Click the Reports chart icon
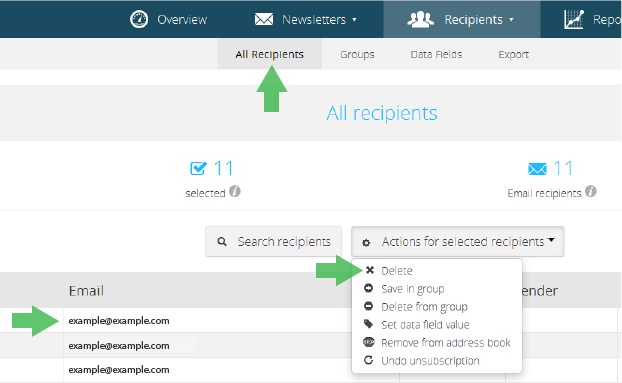This screenshot has width=622, height=383. (574, 19)
